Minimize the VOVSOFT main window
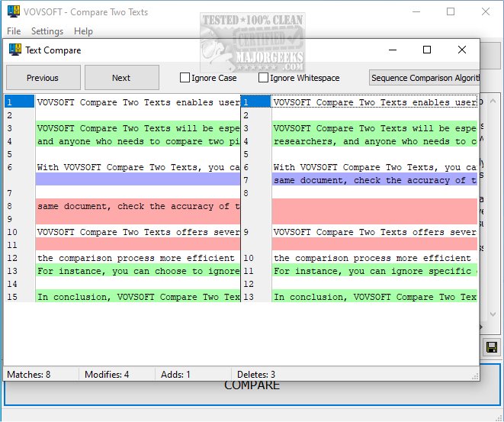This screenshot has height=422, width=504. click(x=416, y=11)
